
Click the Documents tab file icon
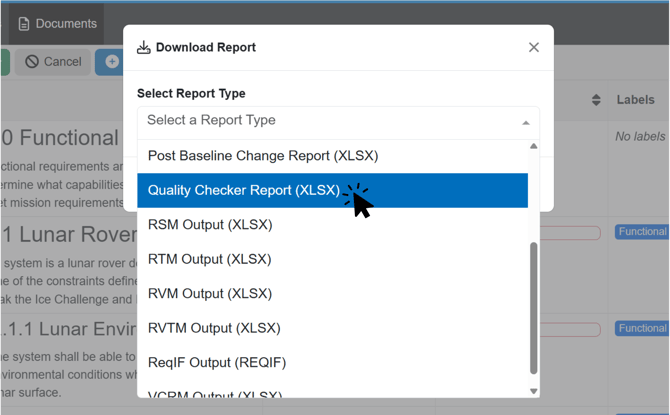(24, 24)
